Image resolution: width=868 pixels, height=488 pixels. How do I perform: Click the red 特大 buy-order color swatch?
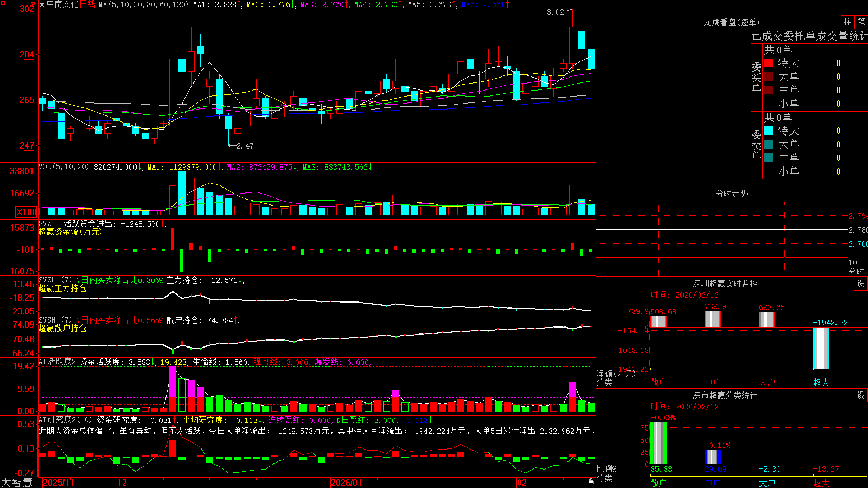pos(768,63)
